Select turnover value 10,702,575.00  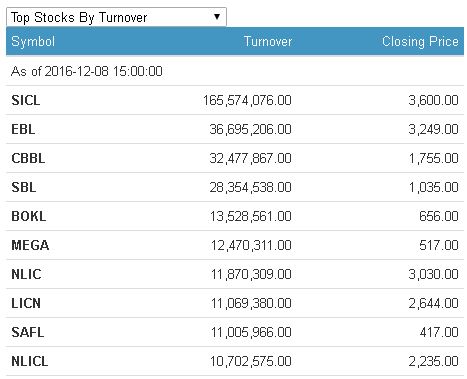pos(251,361)
